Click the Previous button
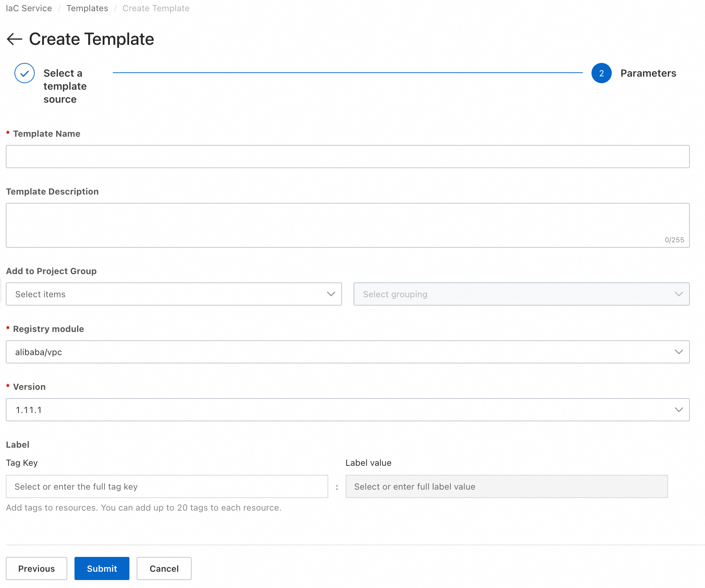This screenshot has height=588, width=705. (37, 568)
